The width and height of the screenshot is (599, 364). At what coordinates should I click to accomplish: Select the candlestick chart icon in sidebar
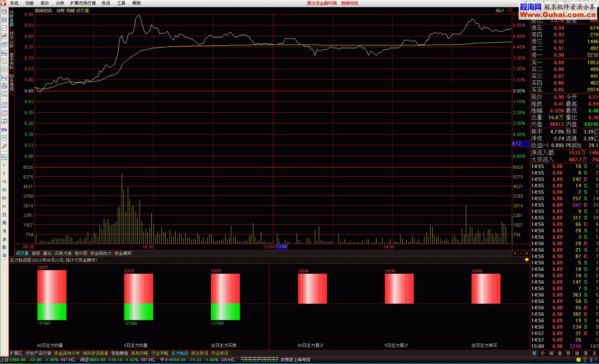4,36
